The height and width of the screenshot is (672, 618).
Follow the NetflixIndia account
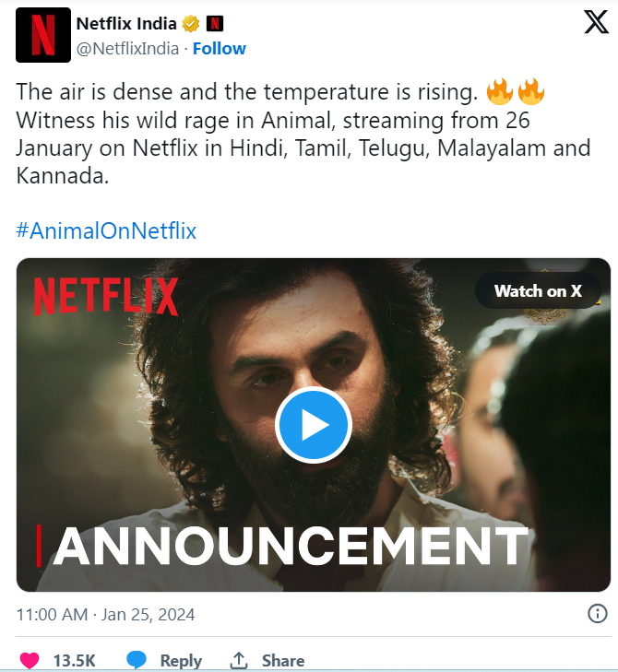coord(220,48)
